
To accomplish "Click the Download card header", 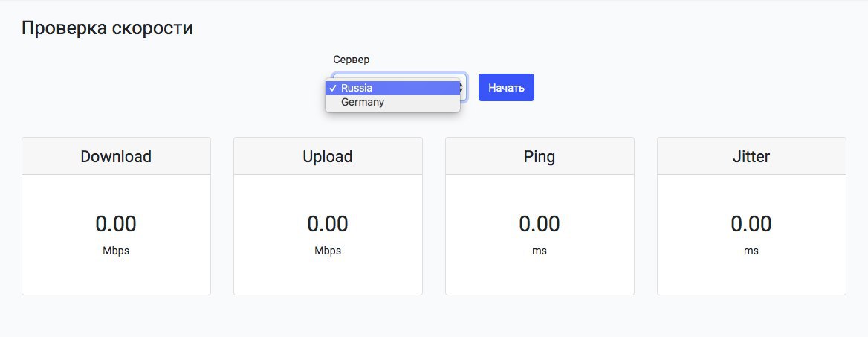I will click(116, 156).
